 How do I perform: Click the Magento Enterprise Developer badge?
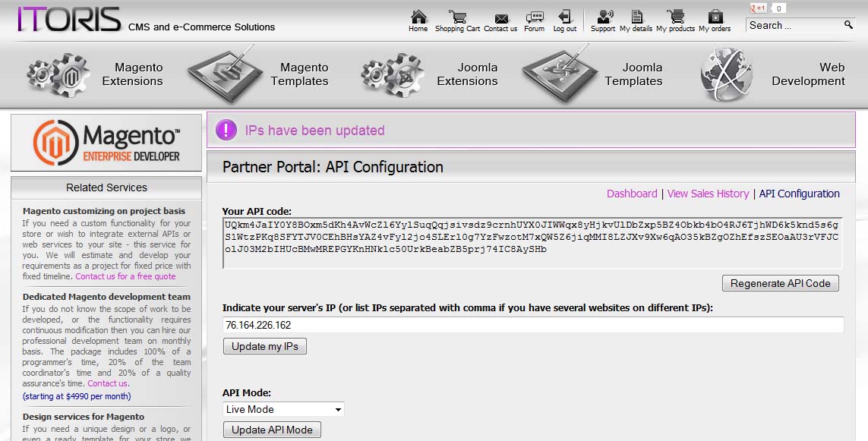click(106, 142)
